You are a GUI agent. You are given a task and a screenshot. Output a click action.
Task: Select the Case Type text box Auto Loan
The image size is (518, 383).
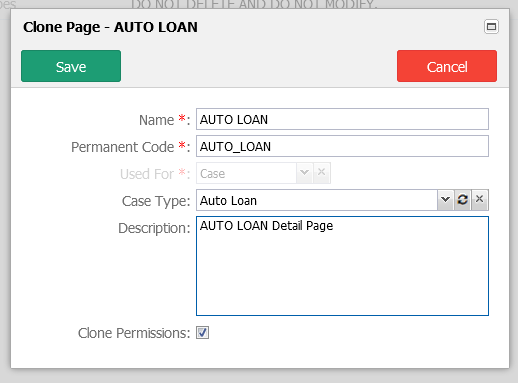317,200
